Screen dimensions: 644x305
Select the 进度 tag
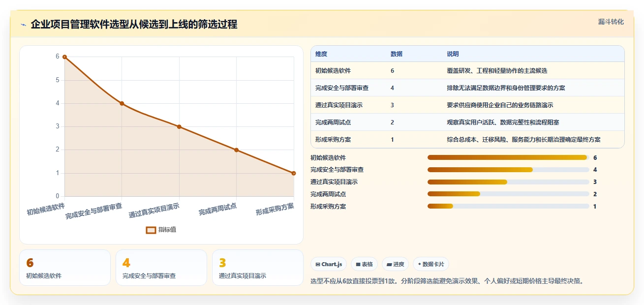pyautogui.click(x=395, y=264)
